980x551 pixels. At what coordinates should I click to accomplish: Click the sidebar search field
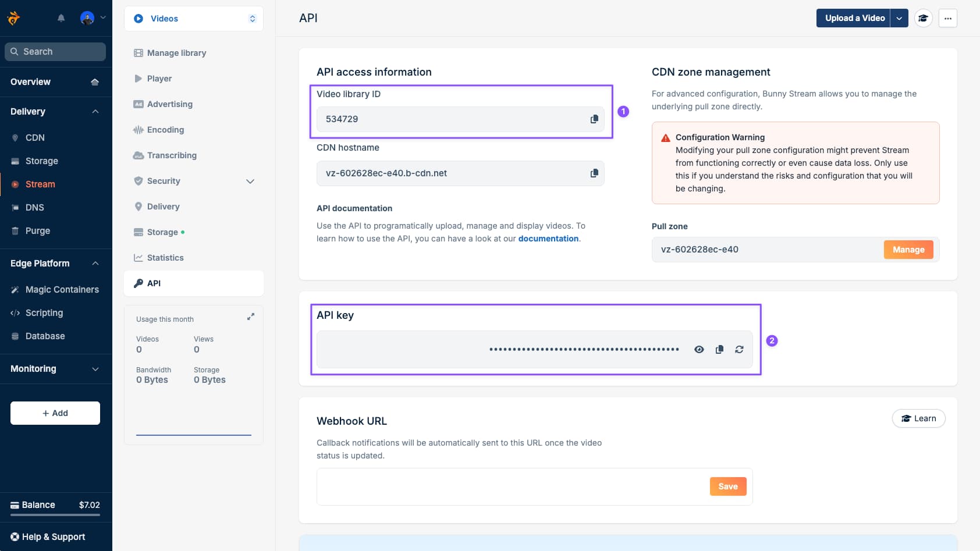[x=55, y=51]
